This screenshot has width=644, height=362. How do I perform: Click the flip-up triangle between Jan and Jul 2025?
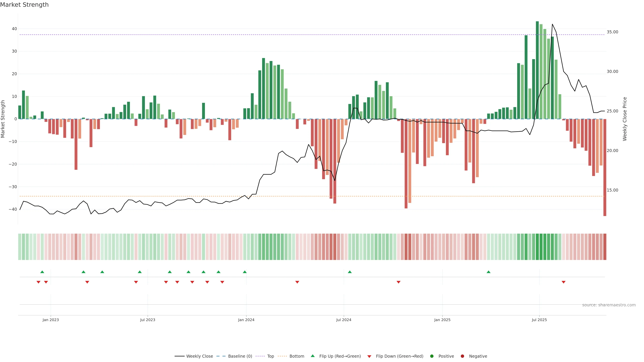pos(488,272)
